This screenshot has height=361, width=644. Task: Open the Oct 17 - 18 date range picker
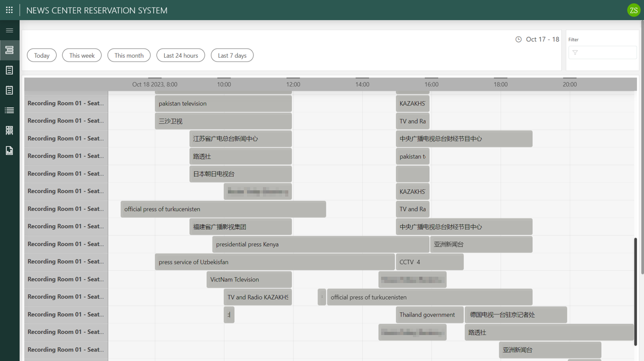click(x=542, y=39)
